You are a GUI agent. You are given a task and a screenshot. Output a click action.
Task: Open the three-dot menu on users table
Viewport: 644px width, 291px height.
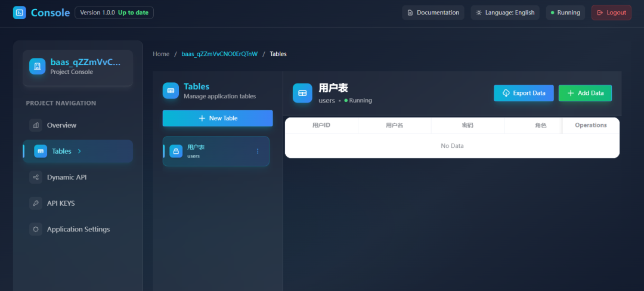coord(258,151)
